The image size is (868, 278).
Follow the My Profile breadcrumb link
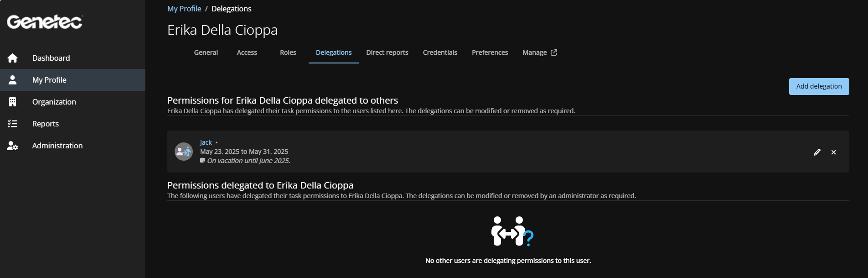(x=184, y=9)
